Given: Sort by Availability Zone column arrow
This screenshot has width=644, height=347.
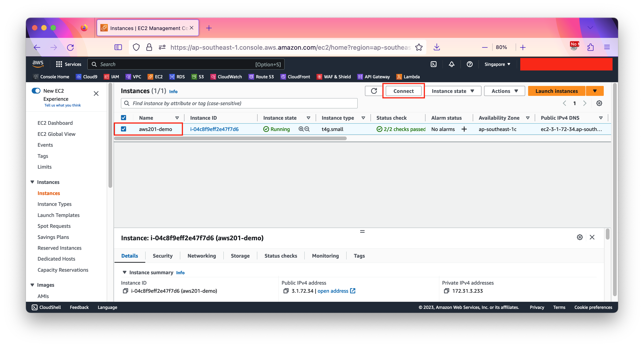Looking at the screenshot, I should 527,118.
